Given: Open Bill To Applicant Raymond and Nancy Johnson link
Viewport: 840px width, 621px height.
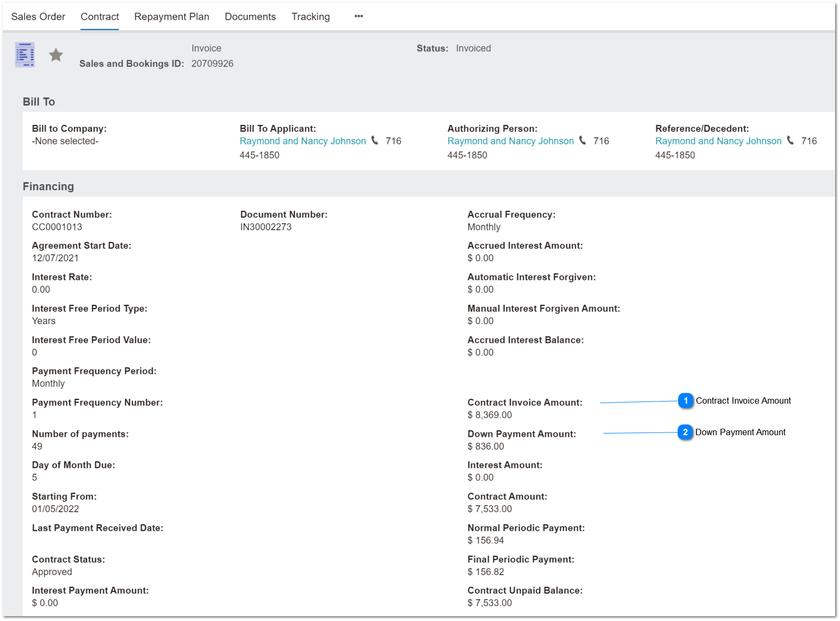Looking at the screenshot, I should 303,141.
